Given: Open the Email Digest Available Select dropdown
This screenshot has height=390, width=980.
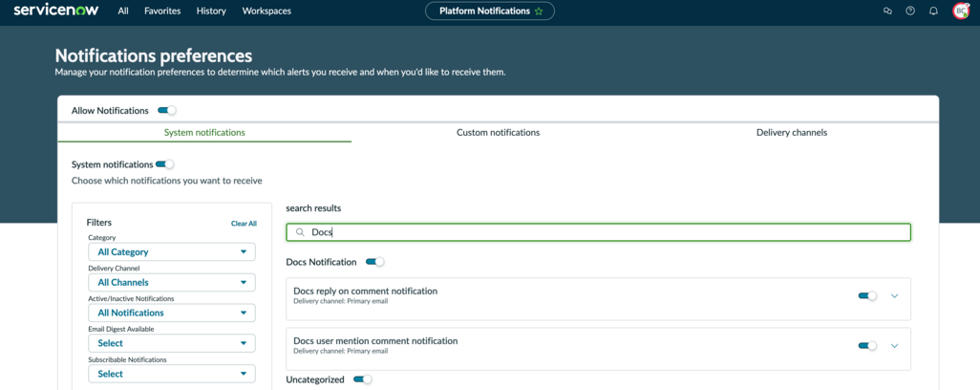Looking at the screenshot, I should coord(172,343).
